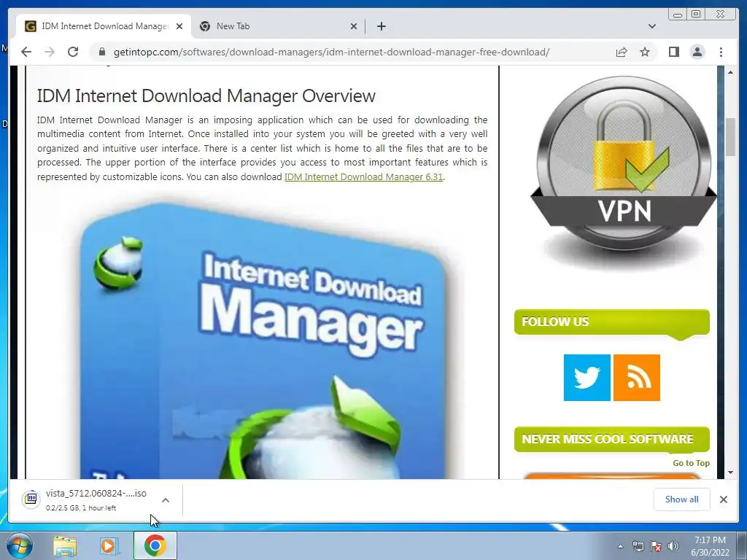Image resolution: width=747 pixels, height=560 pixels.
Task: Select the IDM Internet Download Manager tab
Action: point(104,26)
